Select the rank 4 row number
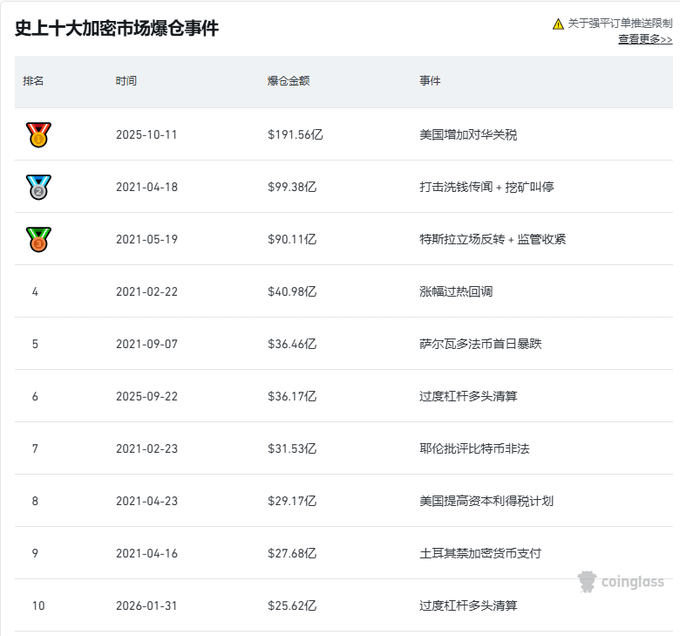The height and width of the screenshot is (636, 680). pyautogui.click(x=35, y=292)
